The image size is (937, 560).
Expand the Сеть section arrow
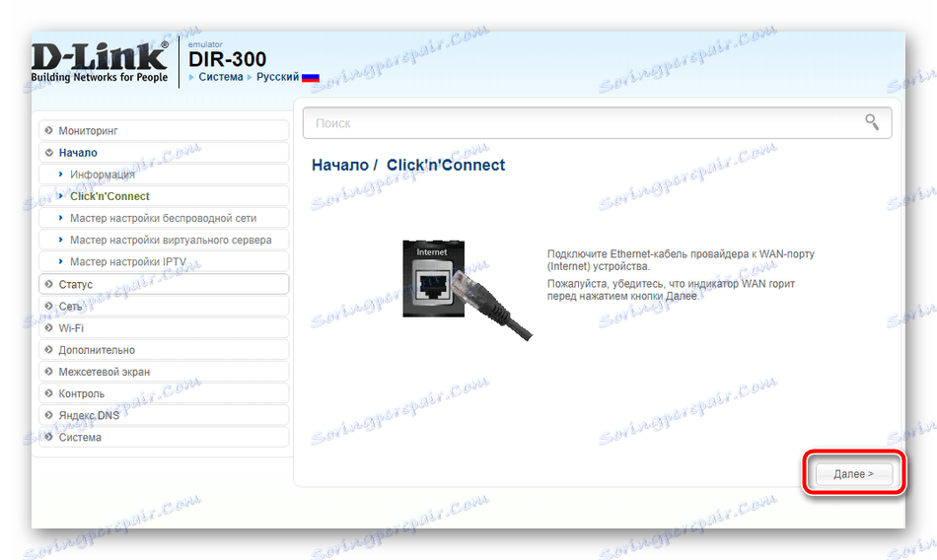(x=49, y=306)
